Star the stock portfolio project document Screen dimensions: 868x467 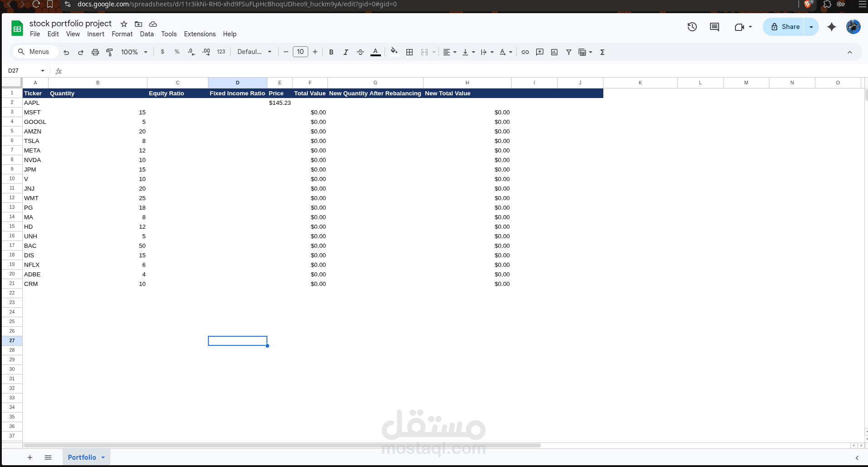[124, 24]
